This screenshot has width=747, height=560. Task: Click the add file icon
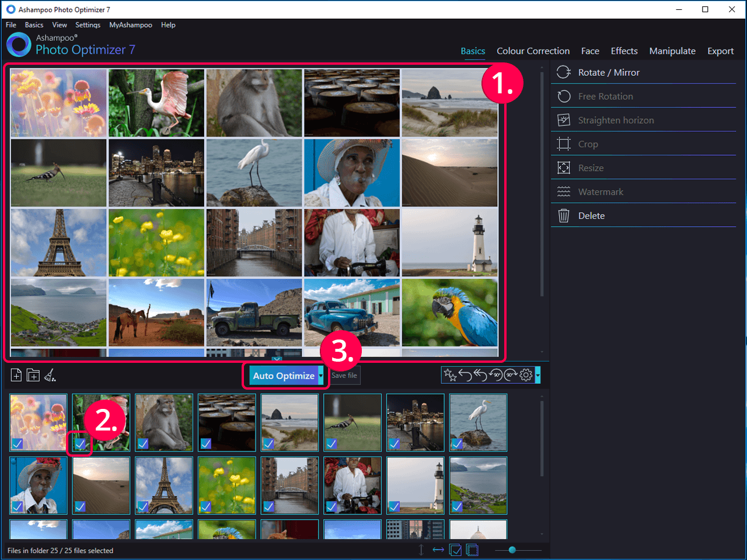click(16, 375)
